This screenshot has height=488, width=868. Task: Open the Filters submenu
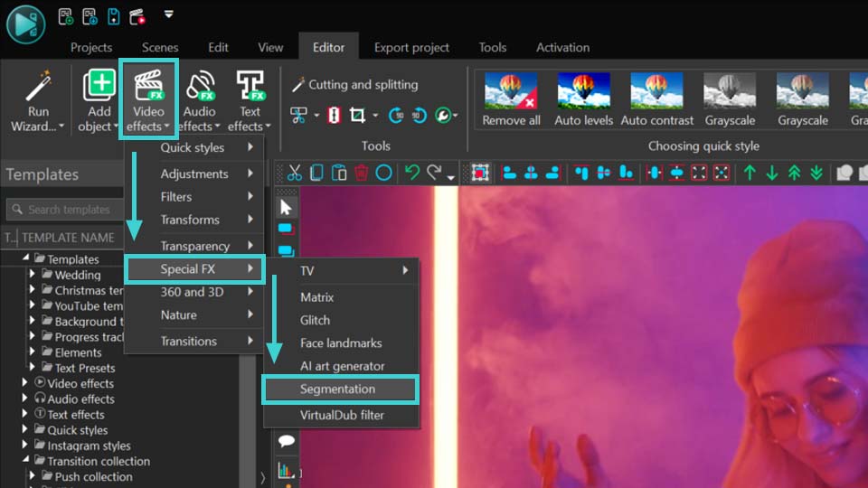point(195,197)
